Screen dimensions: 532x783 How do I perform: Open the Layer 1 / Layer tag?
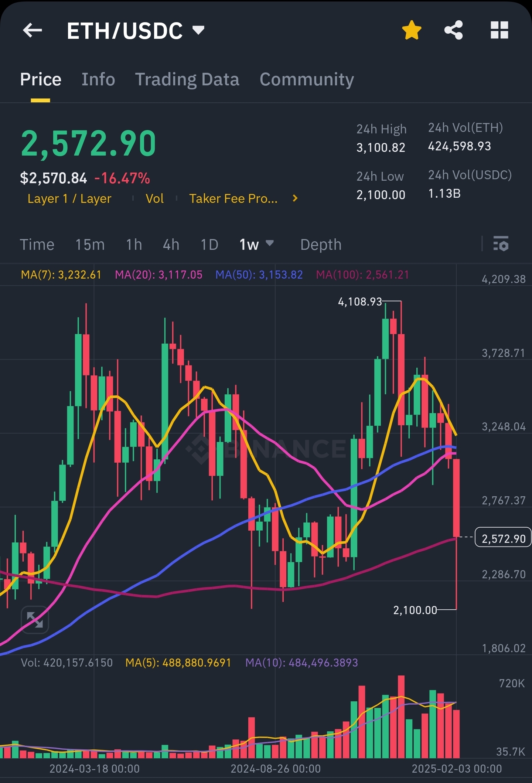(69, 199)
